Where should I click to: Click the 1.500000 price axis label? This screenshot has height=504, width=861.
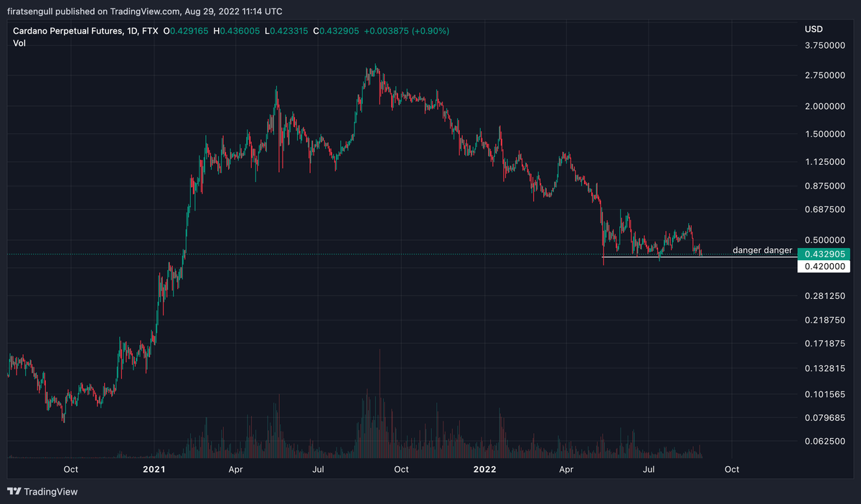click(x=825, y=134)
